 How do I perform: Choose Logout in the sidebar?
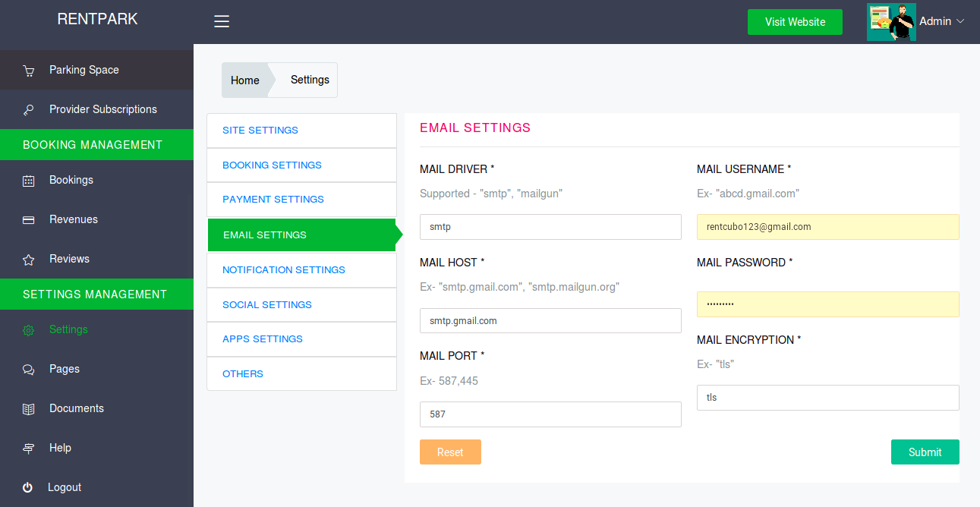[x=96, y=487]
